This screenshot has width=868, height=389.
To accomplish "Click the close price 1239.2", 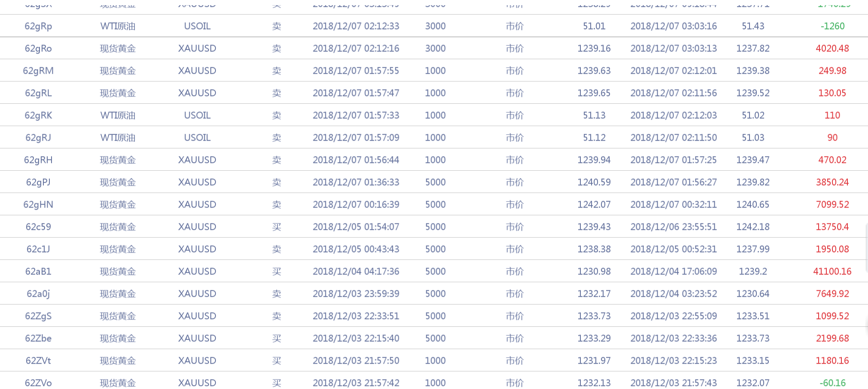I will (x=753, y=271).
